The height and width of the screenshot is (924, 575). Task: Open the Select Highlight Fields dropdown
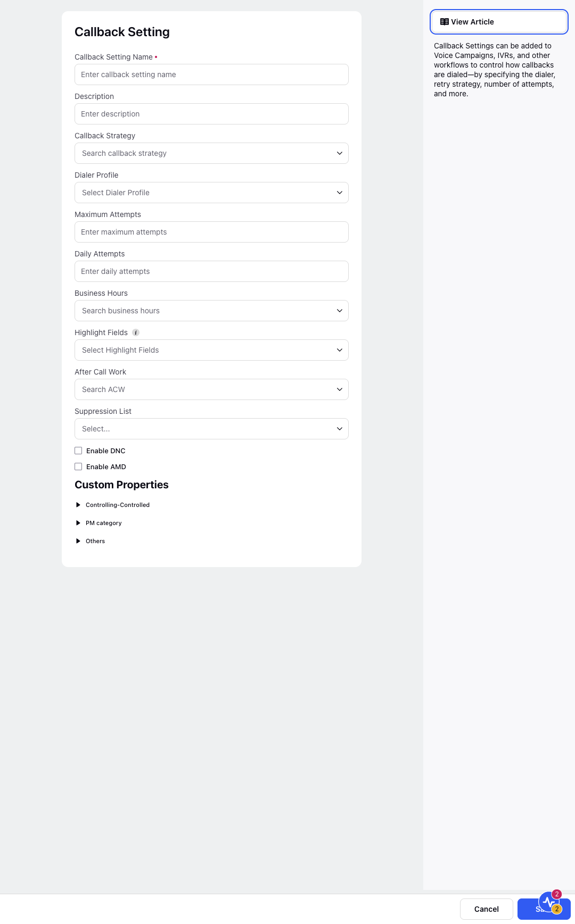point(211,350)
